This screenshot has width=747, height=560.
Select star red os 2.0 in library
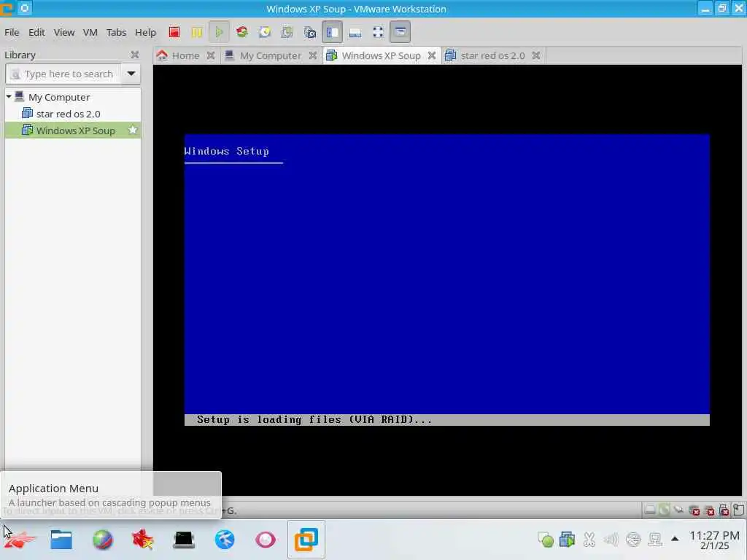pos(68,114)
